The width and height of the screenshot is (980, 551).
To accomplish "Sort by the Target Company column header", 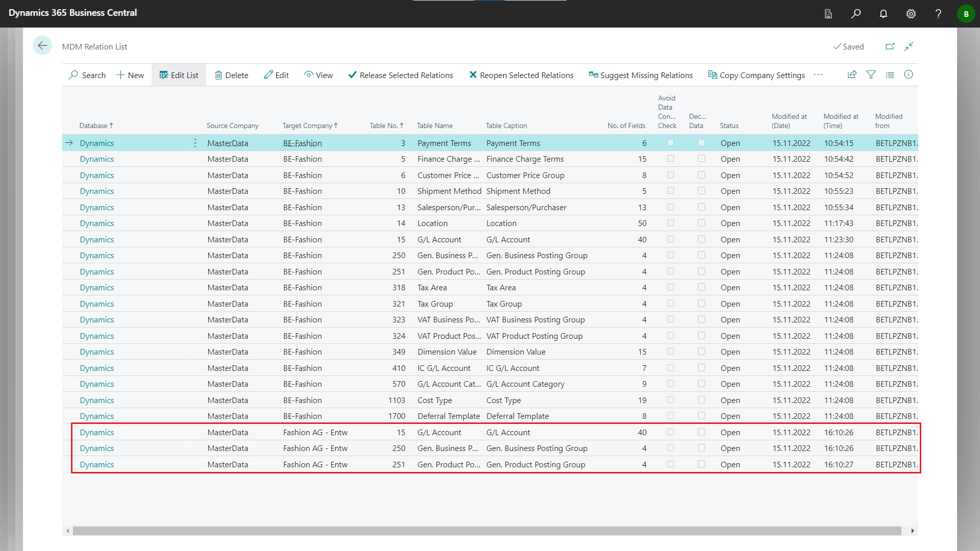I will (310, 126).
